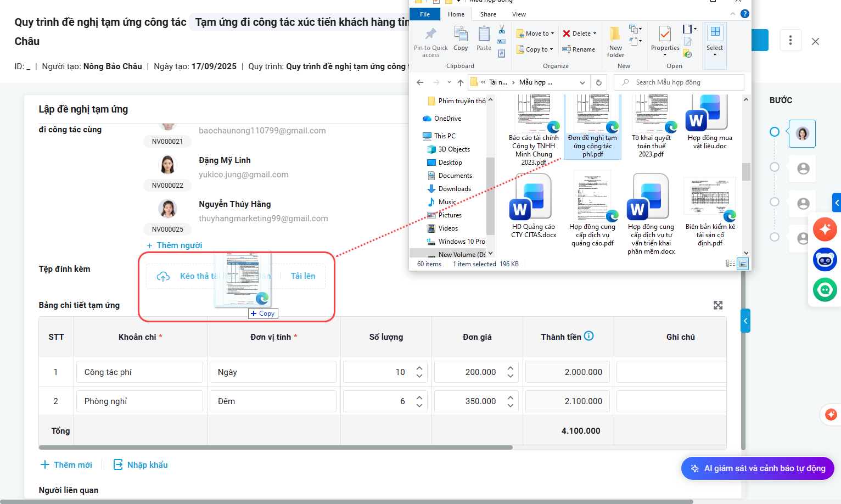The height and width of the screenshot is (504, 841).
Task: Click the Thêm người link
Action: pos(175,245)
